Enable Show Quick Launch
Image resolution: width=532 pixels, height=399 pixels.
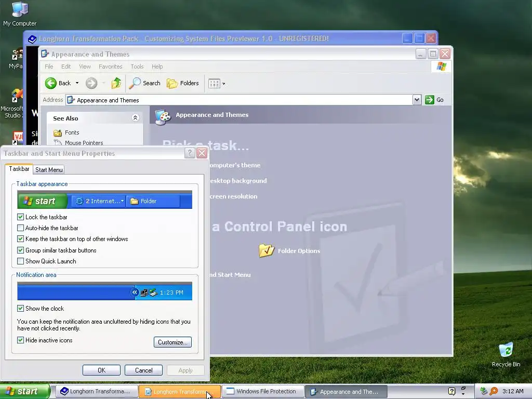(20, 261)
